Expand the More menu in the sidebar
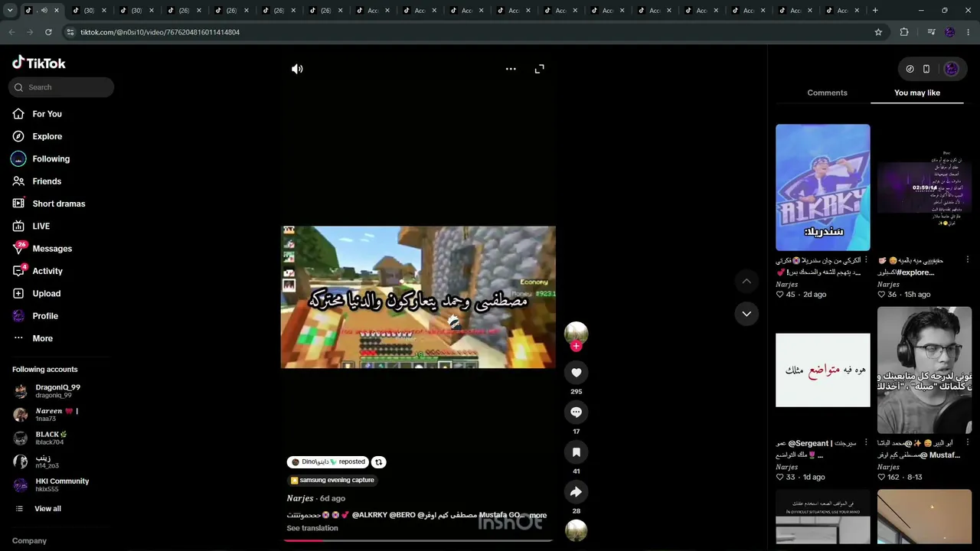This screenshot has height=551, width=980. (42, 338)
